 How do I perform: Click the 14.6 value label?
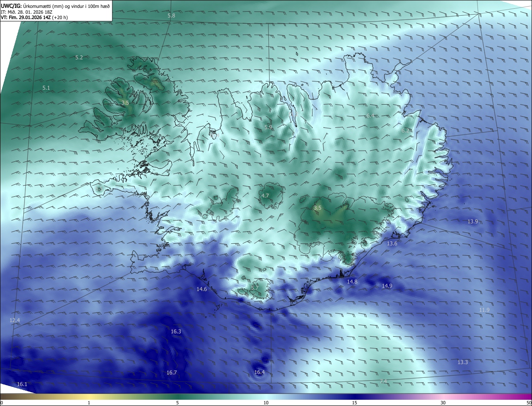[x=202, y=289]
